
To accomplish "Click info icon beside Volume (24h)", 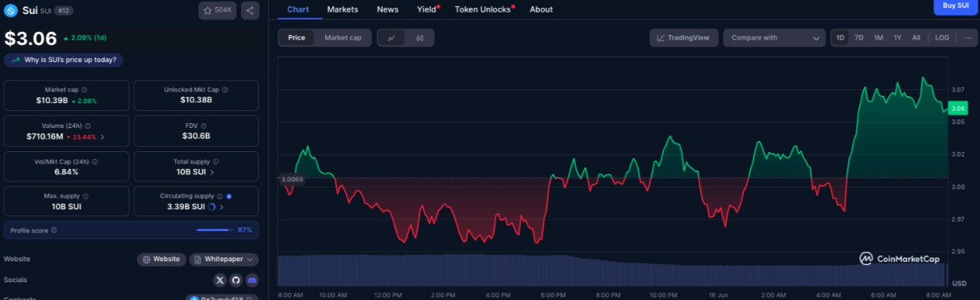I will pyautogui.click(x=88, y=126).
